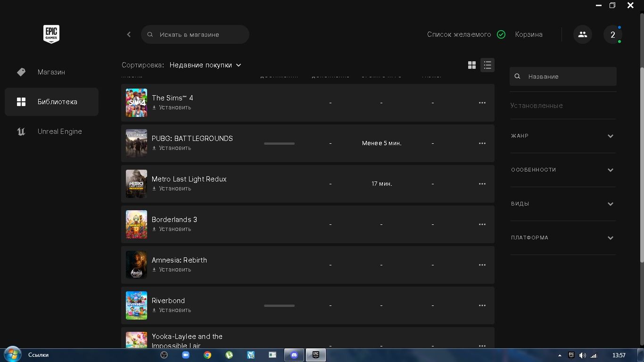This screenshot has height=362, width=644.
Task: Open three-dot menu for Borderlands 3
Action: pos(482,224)
